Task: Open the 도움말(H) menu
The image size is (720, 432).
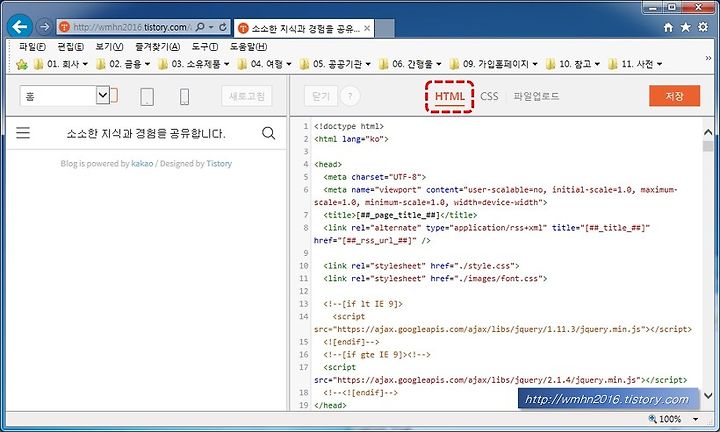Action: click(248, 46)
